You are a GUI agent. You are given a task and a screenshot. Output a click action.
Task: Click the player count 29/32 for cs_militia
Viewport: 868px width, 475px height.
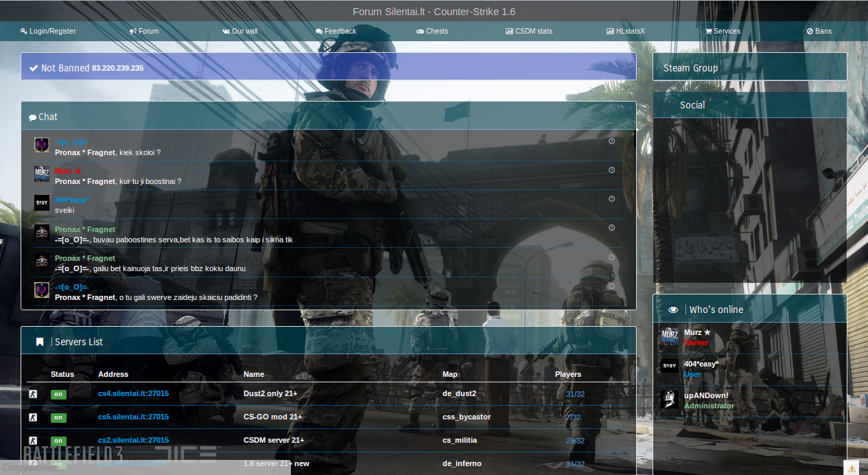click(x=575, y=441)
